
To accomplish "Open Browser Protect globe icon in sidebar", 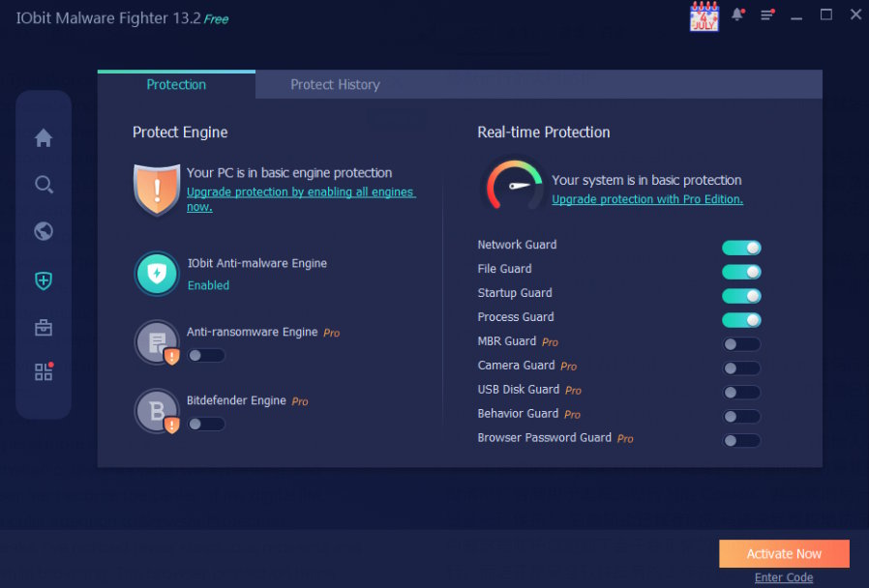I will [x=44, y=231].
